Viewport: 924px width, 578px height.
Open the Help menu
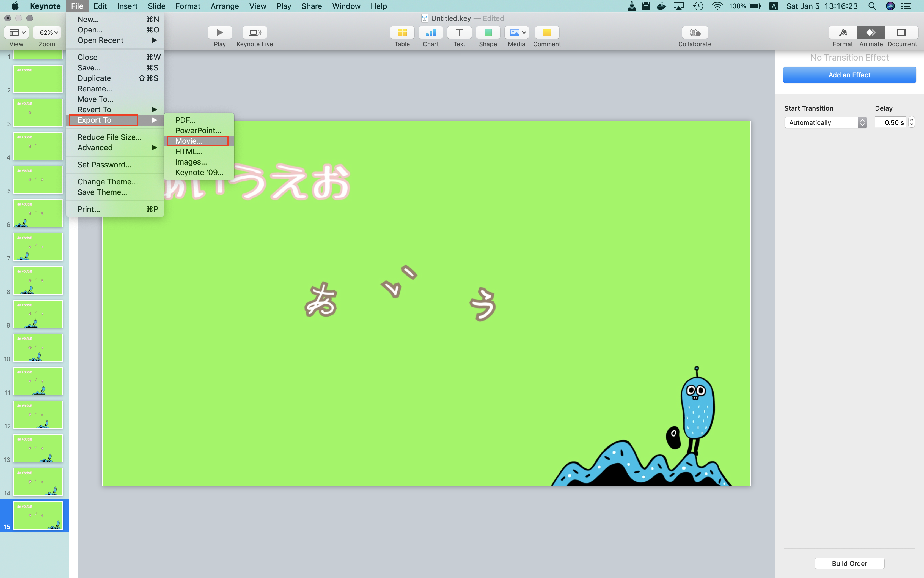[x=378, y=6]
